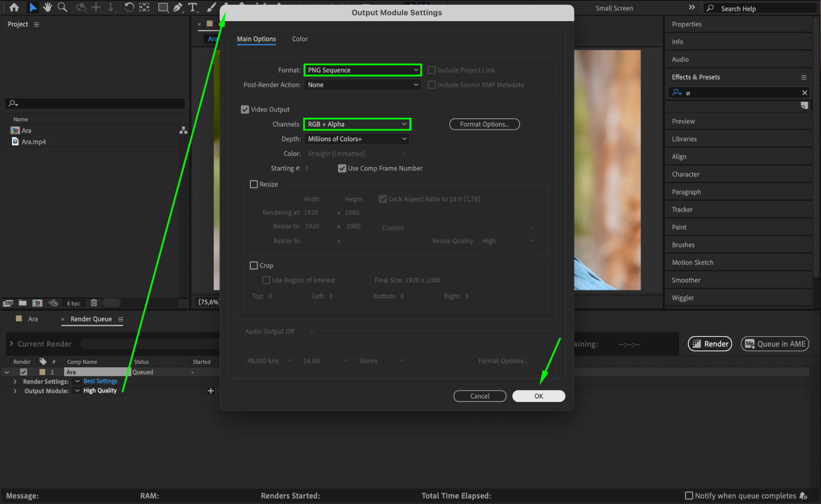Select the Type text tool
The image size is (821, 504).
coord(192,7)
